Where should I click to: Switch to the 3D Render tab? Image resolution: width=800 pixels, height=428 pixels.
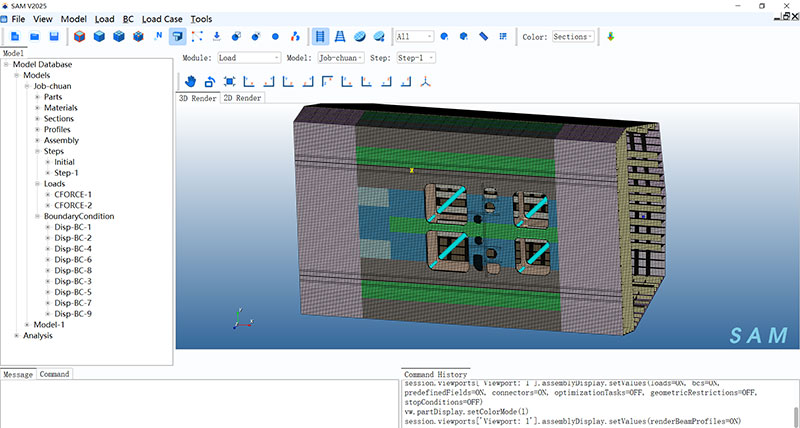198,98
